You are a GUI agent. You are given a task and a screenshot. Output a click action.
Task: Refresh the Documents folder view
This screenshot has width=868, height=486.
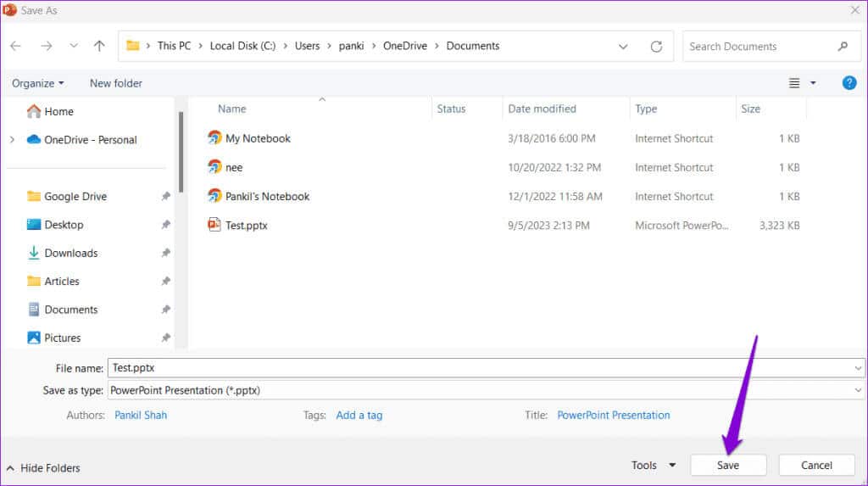[x=656, y=47]
